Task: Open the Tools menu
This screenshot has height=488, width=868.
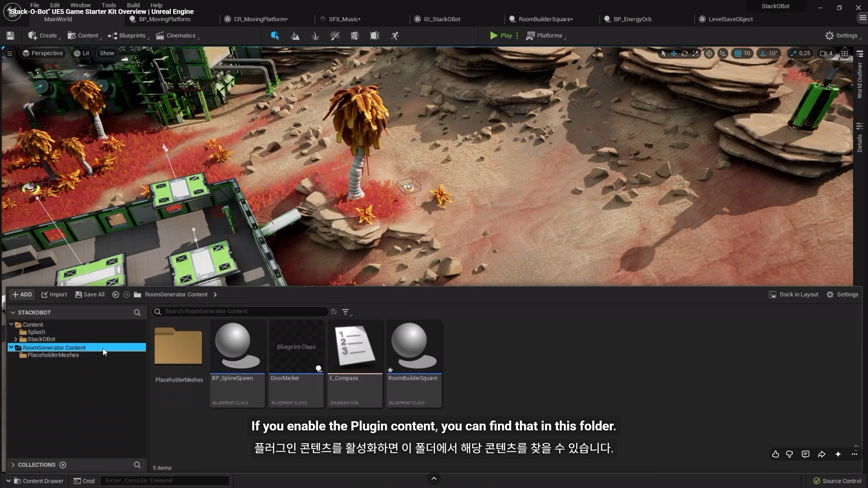Action: 108,5
